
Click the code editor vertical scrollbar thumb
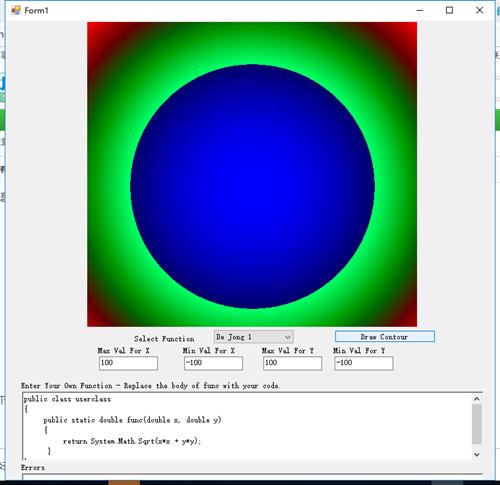[x=477, y=424]
